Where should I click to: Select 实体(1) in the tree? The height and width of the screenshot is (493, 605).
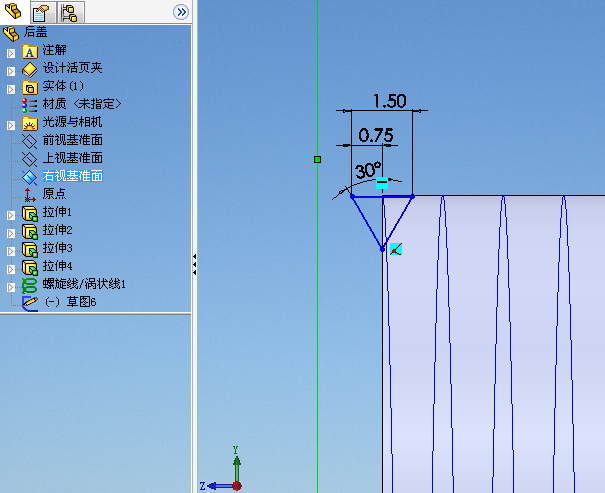point(63,86)
